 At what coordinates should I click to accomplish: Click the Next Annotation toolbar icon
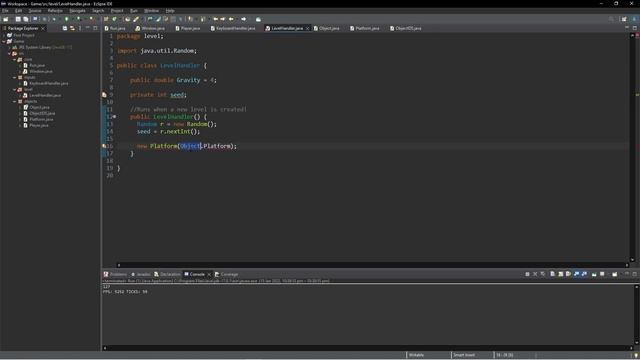(190, 19)
